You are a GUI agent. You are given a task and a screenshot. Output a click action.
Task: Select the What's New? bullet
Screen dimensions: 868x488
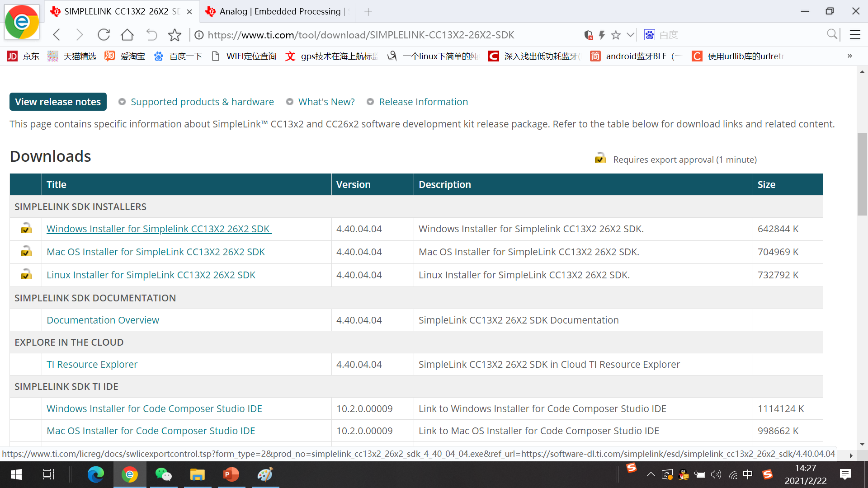[x=290, y=102]
